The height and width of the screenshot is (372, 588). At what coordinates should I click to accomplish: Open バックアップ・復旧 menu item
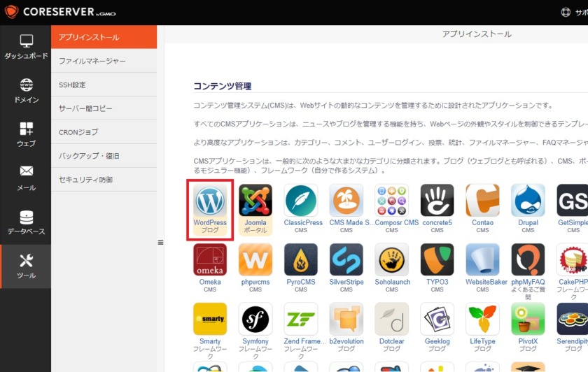pyautogui.click(x=104, y=155)
